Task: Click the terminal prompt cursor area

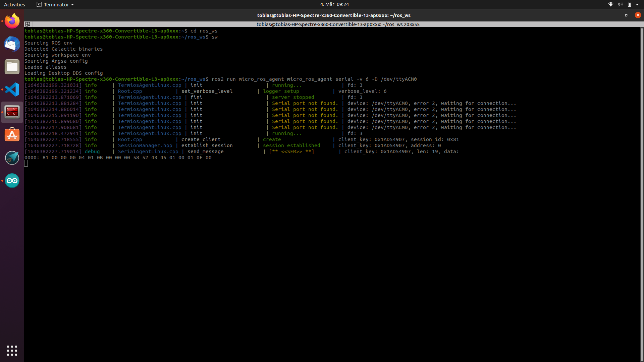Action: [27, 164]
